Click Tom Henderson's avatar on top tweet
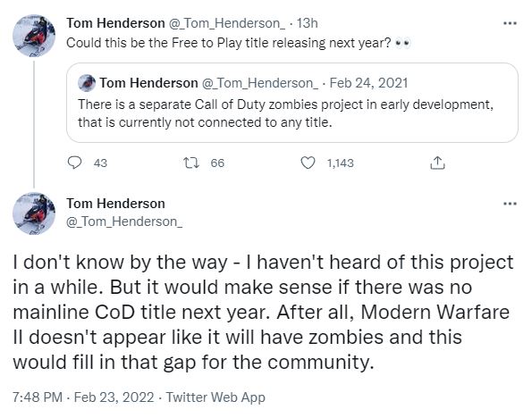 click(34, 36)
